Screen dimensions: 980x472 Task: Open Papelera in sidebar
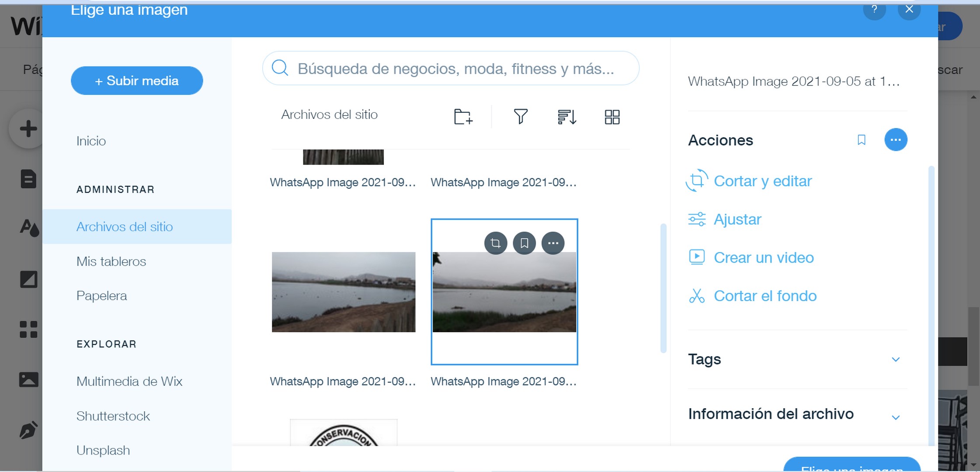(101, 296)
